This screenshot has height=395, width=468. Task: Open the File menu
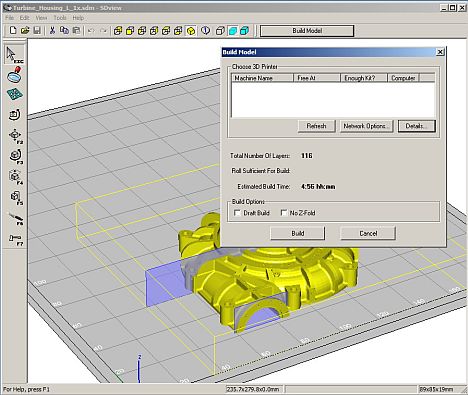point(9,18)
